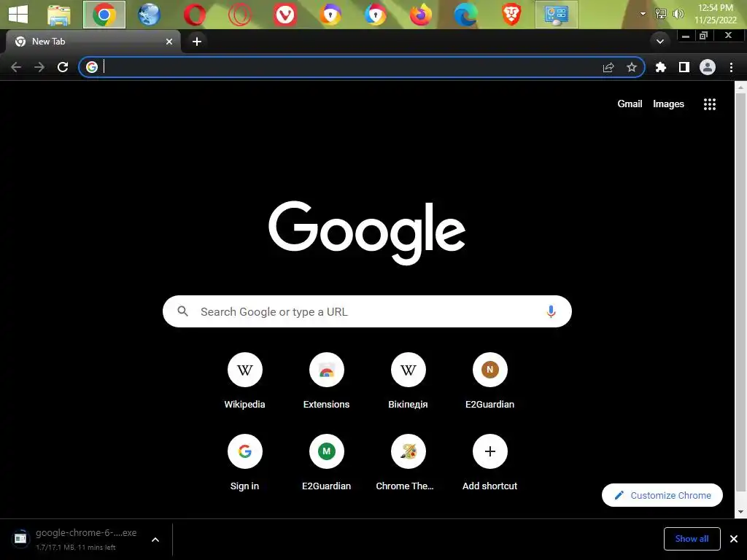
Task: Open a new tab with plus button
Action: point(197,42)
